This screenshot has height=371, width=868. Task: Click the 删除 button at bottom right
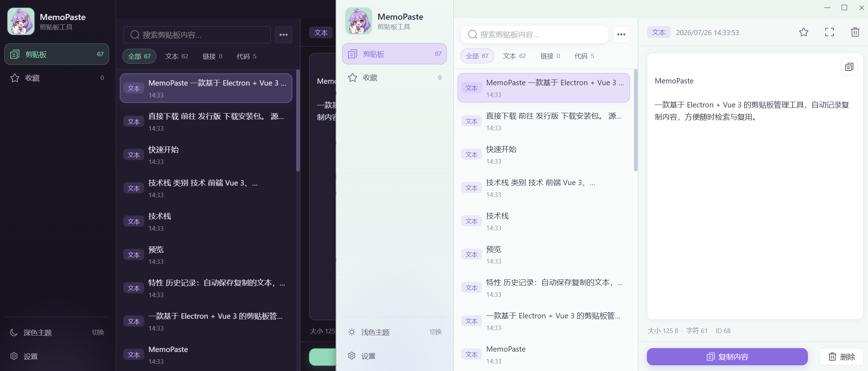point(842,357)
